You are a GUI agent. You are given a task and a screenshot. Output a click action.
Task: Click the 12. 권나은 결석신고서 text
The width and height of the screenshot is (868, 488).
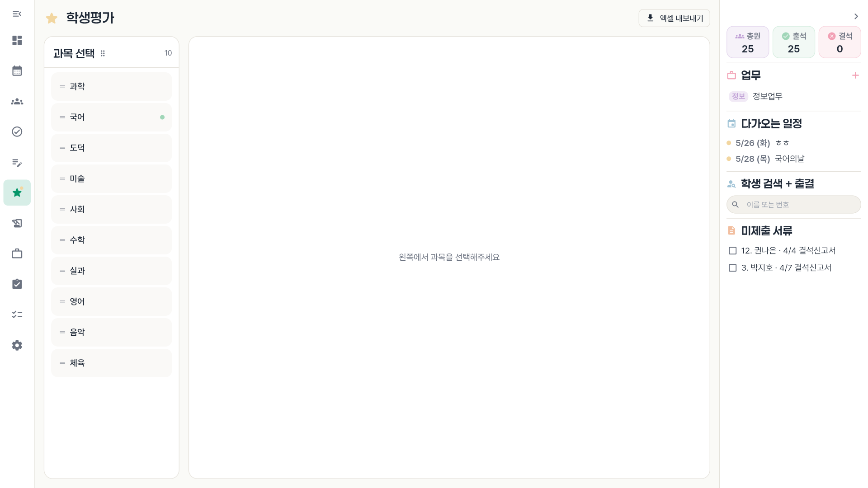788,251
